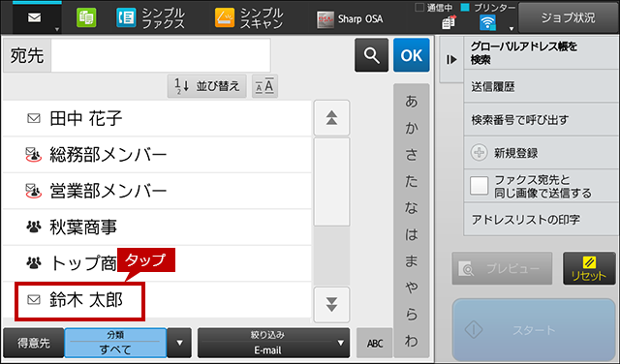Tap the 宛先 address input field
Viewport: 620px width, 364px height.
click(x=161, y=55)
